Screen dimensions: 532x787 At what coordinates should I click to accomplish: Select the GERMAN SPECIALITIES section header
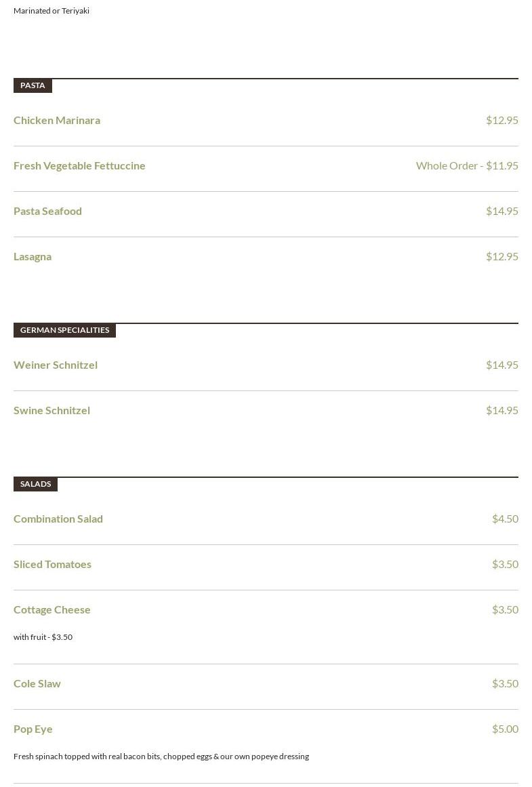coord(65,329)
